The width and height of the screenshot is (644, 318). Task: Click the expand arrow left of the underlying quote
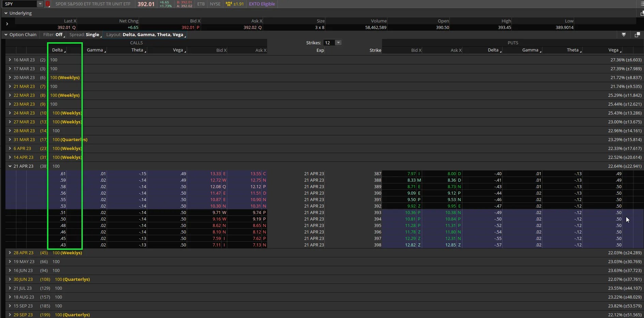click(7, 24)
